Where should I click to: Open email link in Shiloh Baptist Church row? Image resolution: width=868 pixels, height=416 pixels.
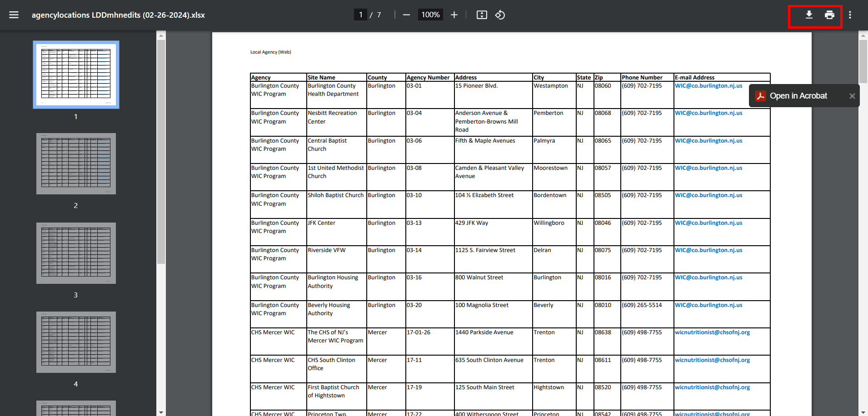708,195
